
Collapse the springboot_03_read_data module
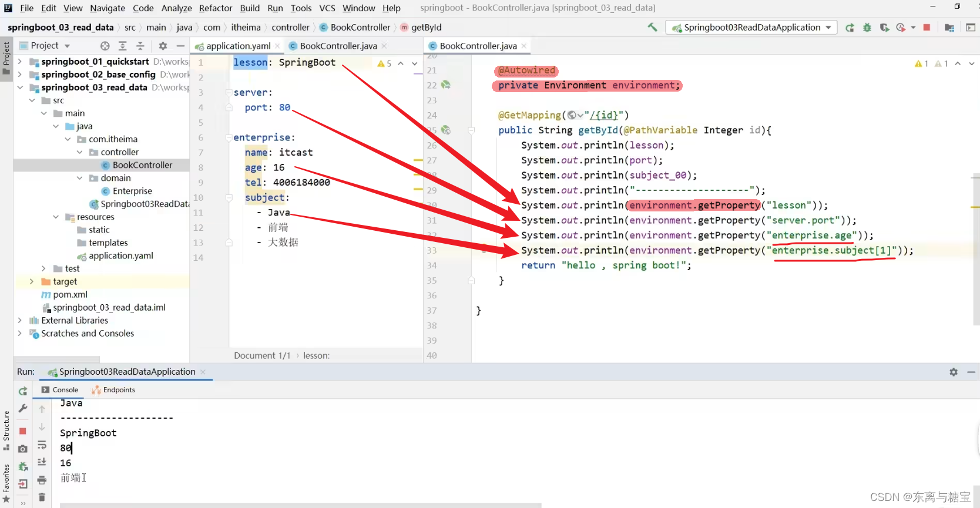(x=20, y=87)
